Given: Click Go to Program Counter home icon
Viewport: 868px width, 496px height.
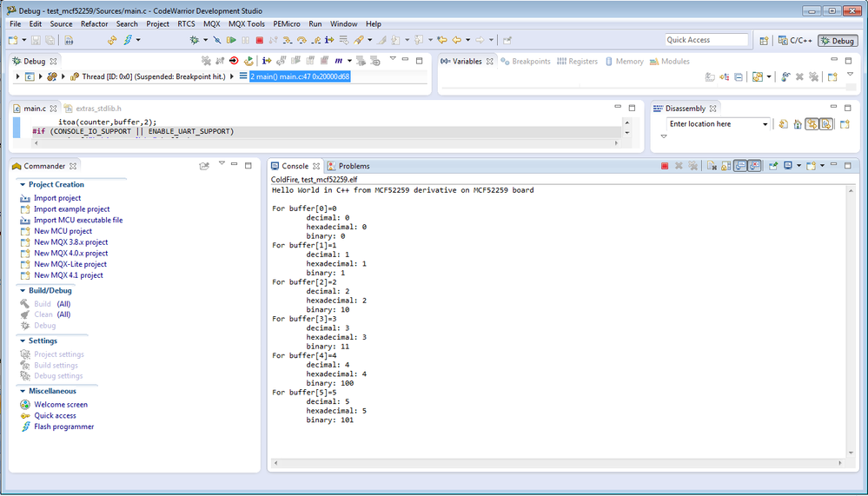Looking at the screenshot, I should 798,124.
